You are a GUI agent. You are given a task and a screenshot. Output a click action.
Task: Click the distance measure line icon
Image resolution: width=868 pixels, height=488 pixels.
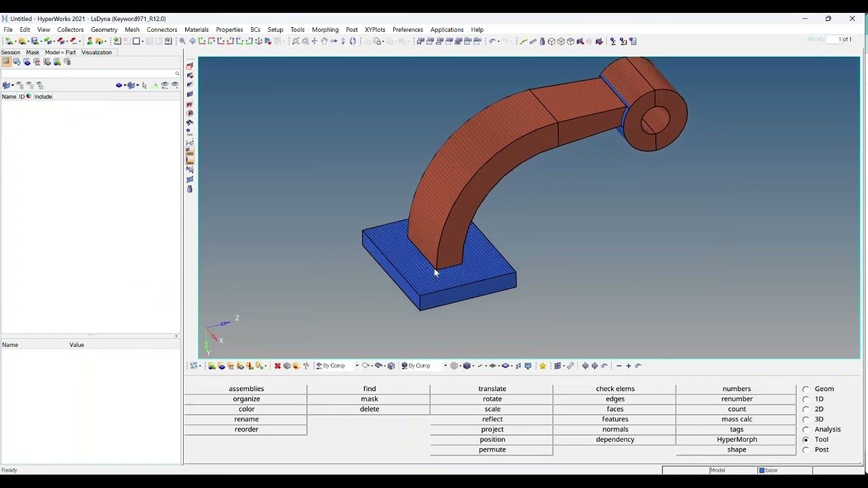point(524,41)
